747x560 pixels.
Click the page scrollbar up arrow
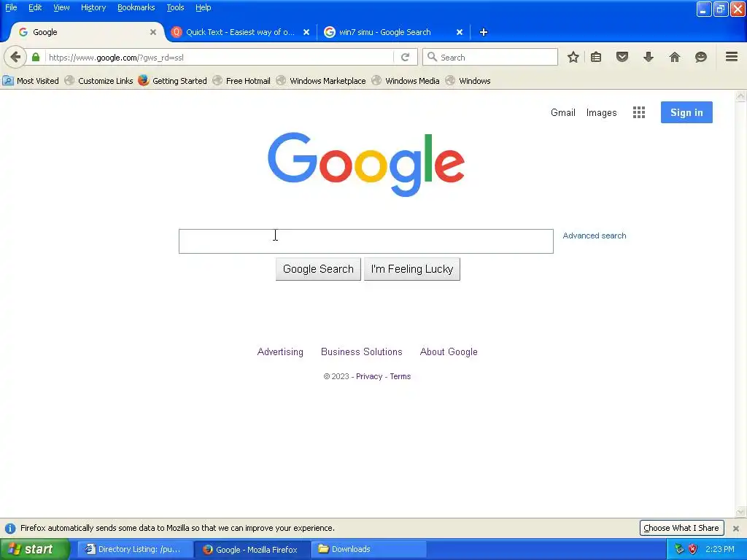coord(741,96)
